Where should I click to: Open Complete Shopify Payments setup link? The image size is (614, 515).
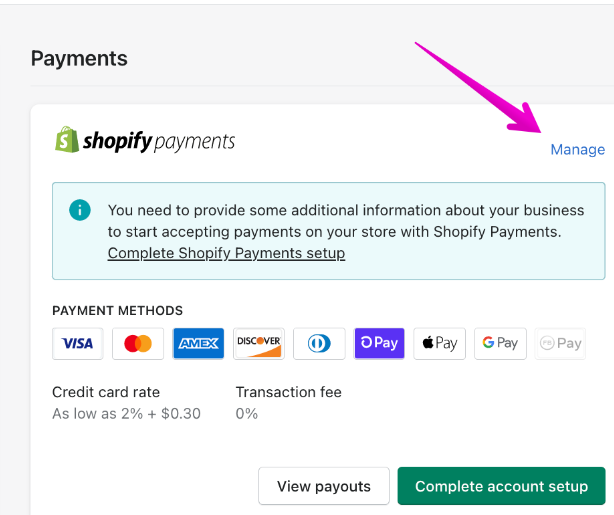[226, 253]
